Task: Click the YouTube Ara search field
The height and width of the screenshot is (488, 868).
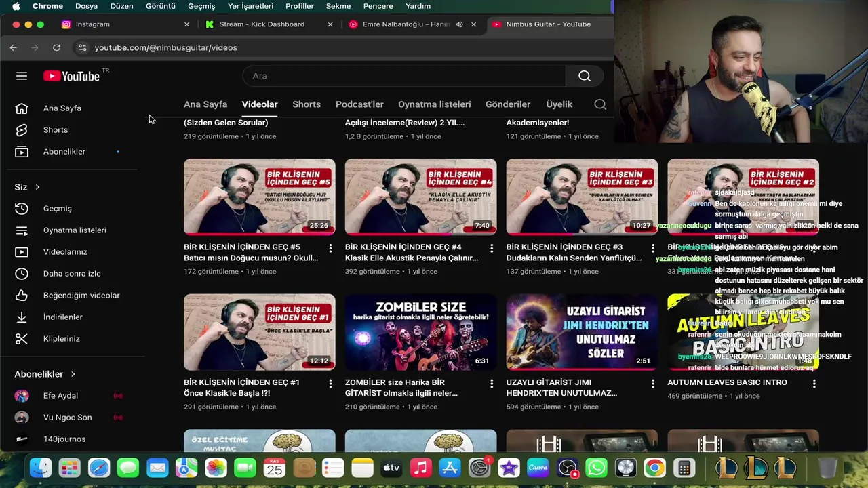Action: (404, 76)
